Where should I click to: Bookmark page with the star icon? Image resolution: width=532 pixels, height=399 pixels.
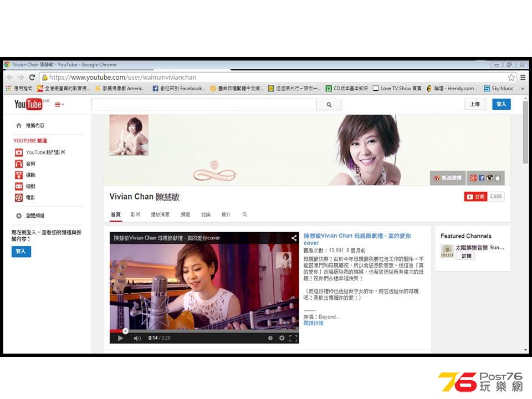(511, 78)
